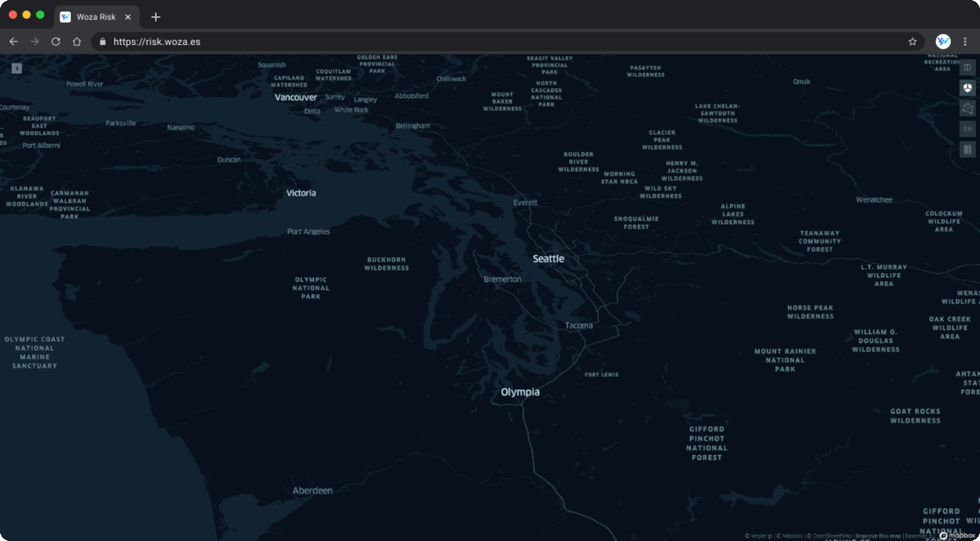Open the 'Improve this map' link
The height and width of the screenshot is (541, 980).
pos(878,536)
